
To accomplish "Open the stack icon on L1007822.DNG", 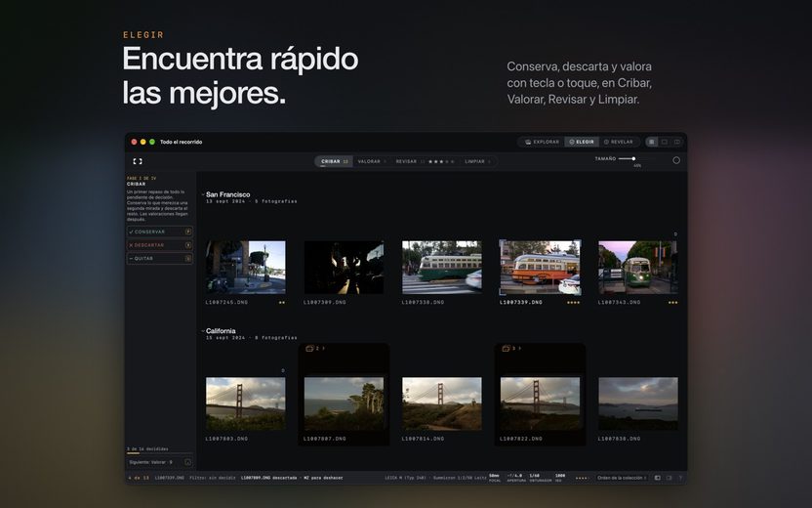I will 506,349.
